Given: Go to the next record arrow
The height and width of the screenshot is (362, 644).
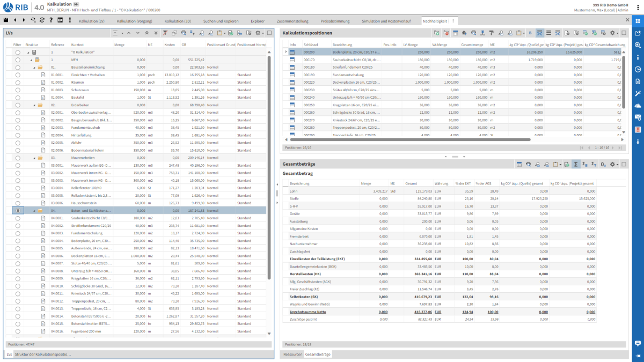Looking at the screenshot, I should coord(23,20).
